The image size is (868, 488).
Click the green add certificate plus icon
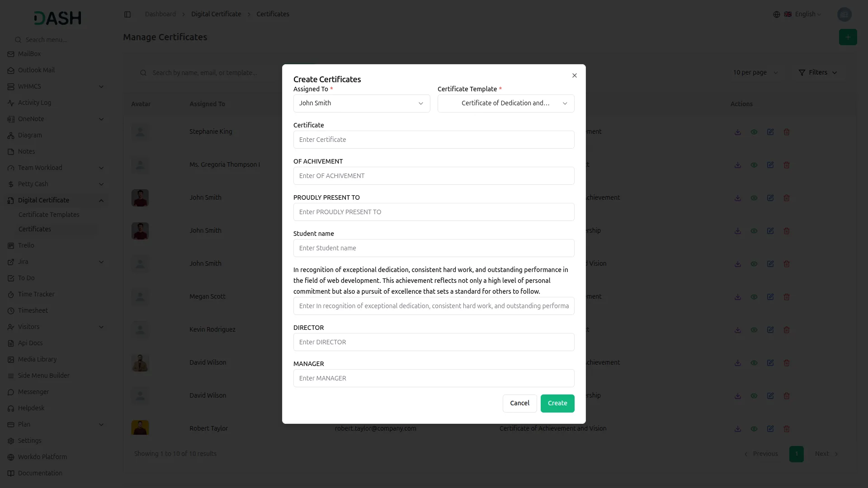848,37
